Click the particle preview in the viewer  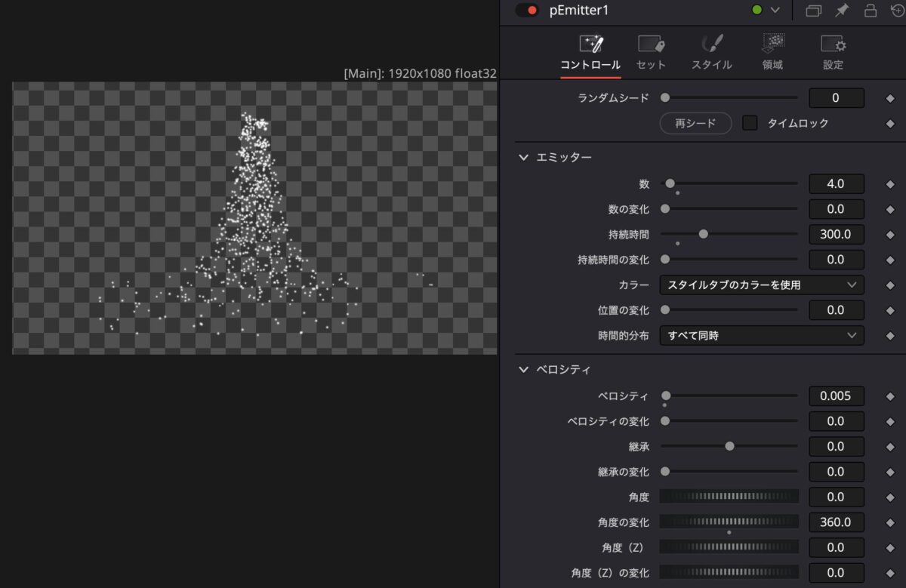(254, 217)
